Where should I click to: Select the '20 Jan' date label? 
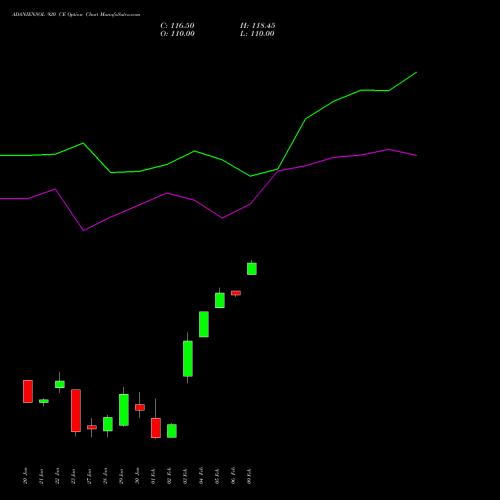[26, 476]
